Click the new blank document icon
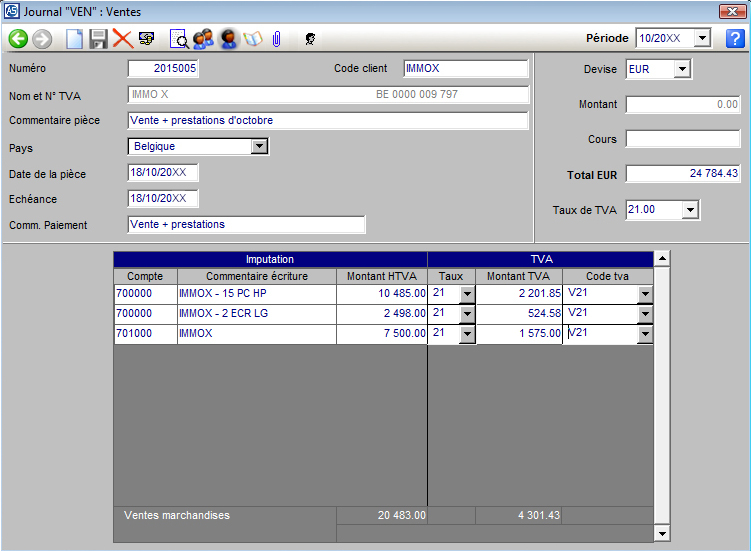The image size is (751, 551). point(74,39)
